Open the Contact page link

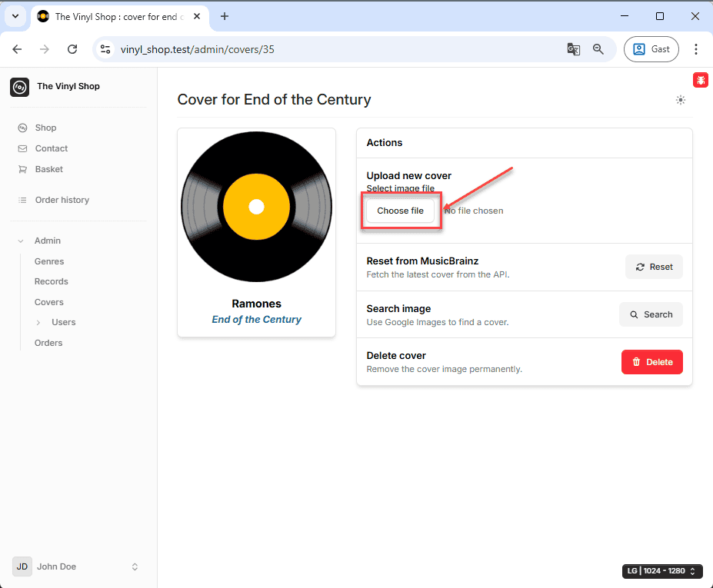tap(52, 148)
